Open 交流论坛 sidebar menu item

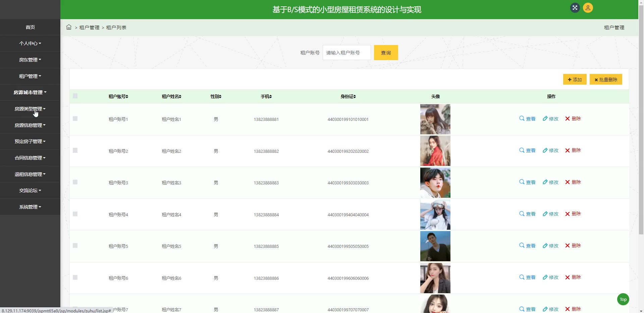(30, 190)
